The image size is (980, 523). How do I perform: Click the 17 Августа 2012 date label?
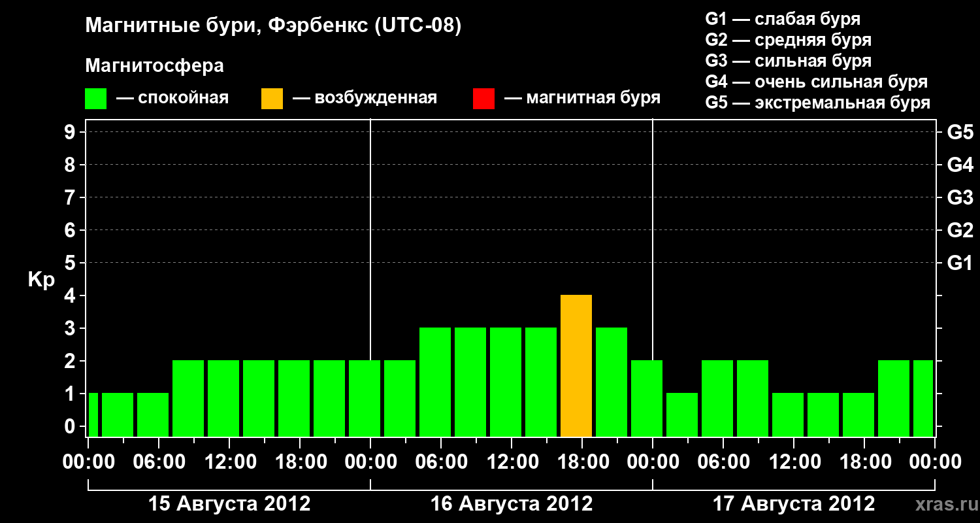[794, 504]
